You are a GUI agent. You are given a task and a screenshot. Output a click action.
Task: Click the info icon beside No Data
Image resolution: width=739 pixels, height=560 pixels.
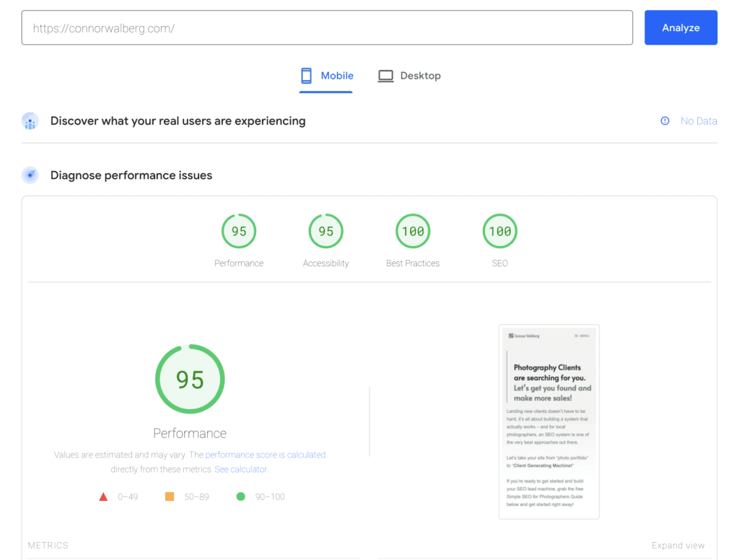[664, 121]
